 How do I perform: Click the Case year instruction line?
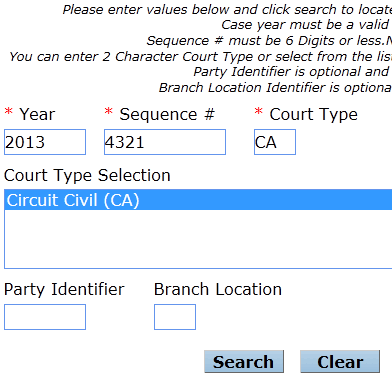(x=306, y=25)
